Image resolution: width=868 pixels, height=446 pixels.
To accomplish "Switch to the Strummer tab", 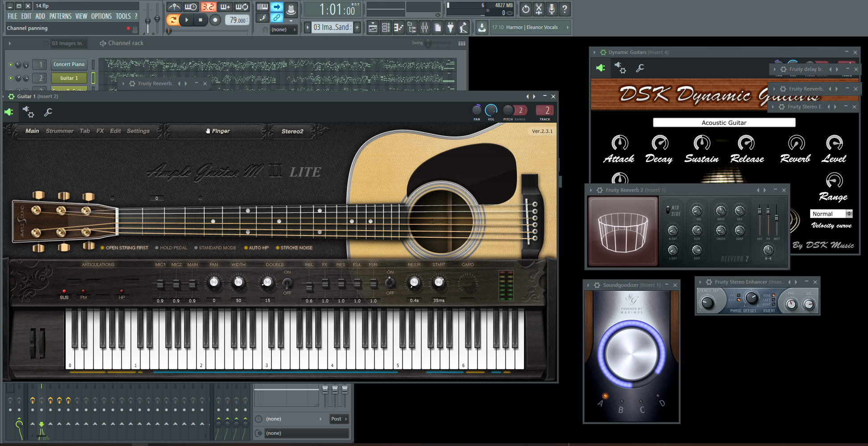I will pyautogui.click(x=59, y=131).
